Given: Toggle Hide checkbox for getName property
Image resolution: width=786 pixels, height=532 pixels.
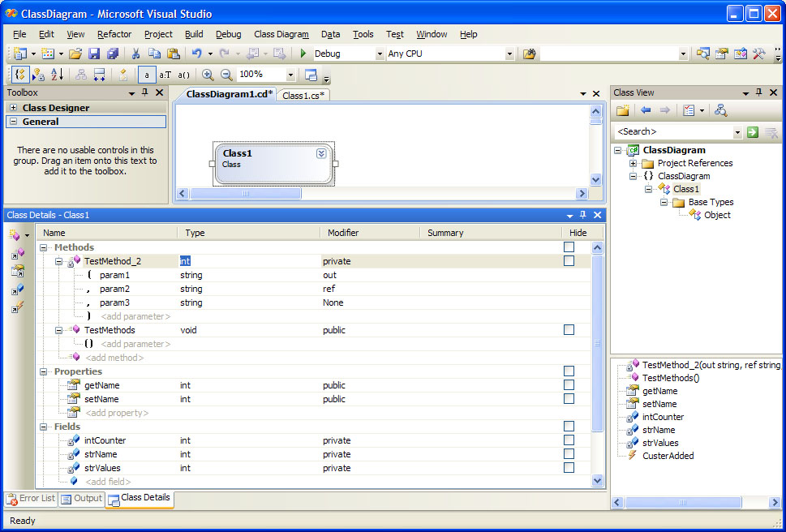Looking at the screenshot, I should [569, 385].
